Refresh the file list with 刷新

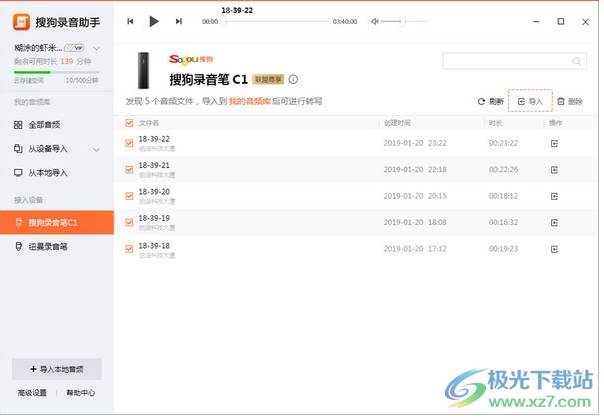[x=491, y=102]
